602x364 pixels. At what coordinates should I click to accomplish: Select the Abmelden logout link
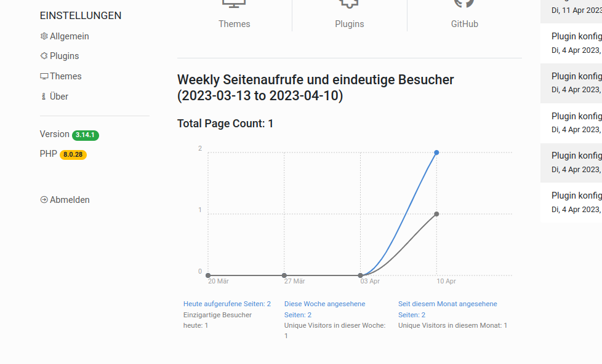coord(70,200)
